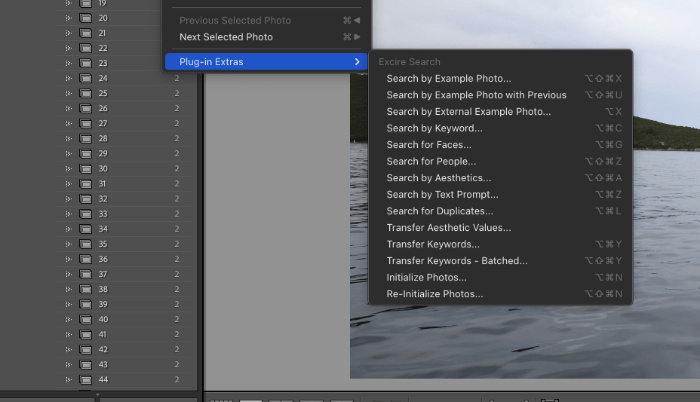
Task: Click the collection set icon for 34
Action: [x=85, y=229]
